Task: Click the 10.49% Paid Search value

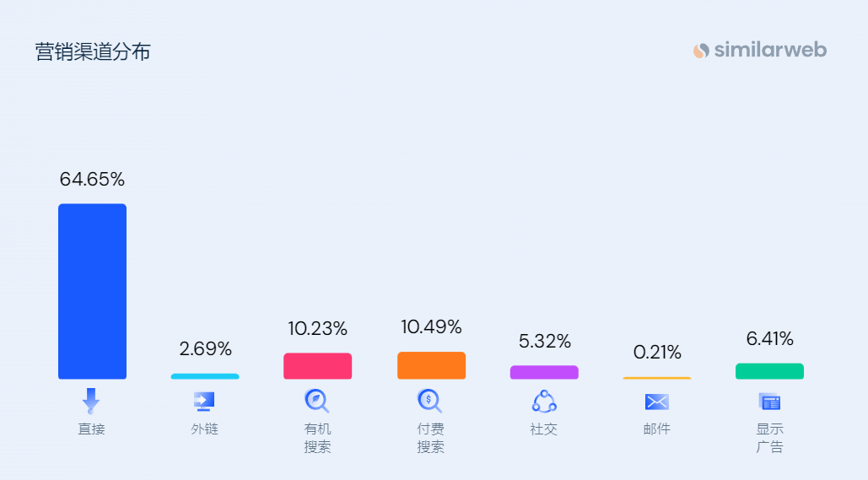Action: point(431,326)
